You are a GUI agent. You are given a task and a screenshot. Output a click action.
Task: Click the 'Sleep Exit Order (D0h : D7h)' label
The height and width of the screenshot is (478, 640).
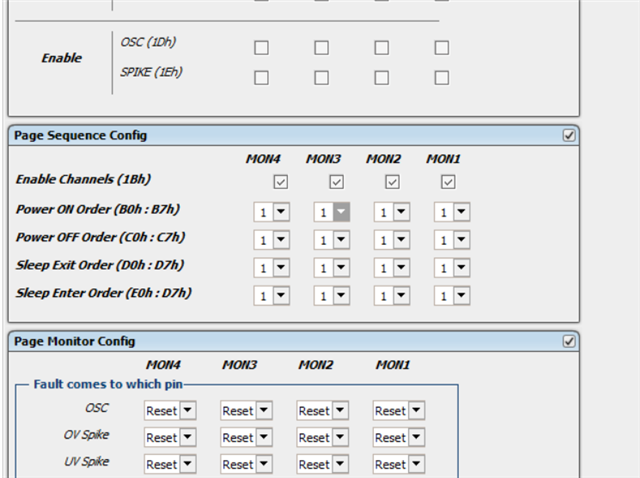tap(100, 265)
